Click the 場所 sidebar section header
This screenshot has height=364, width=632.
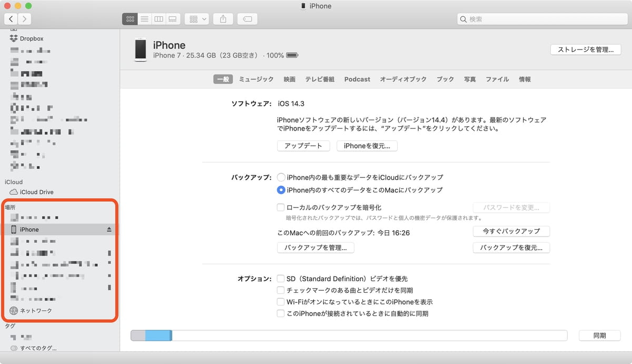tap(10, 208)
